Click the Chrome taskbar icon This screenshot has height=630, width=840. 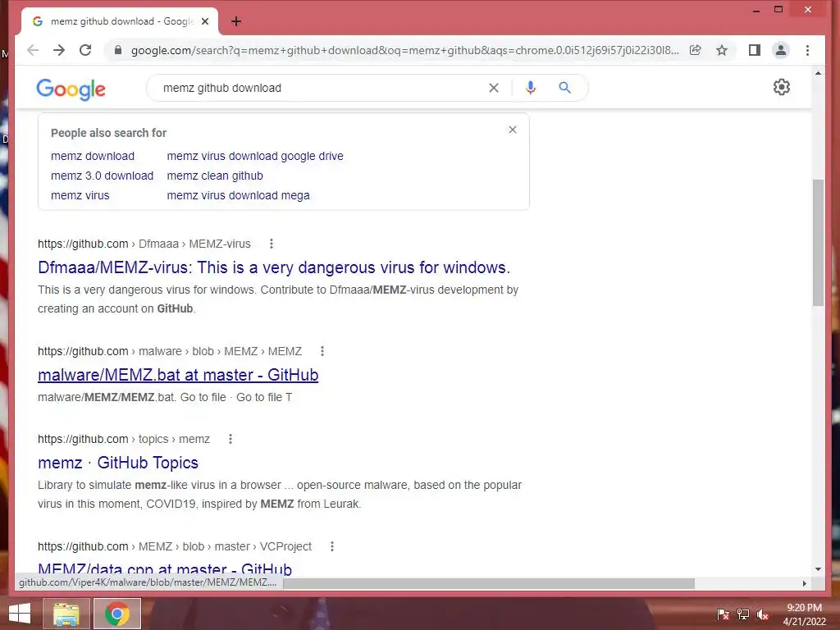pyautogui.click(x=117, y=614)
